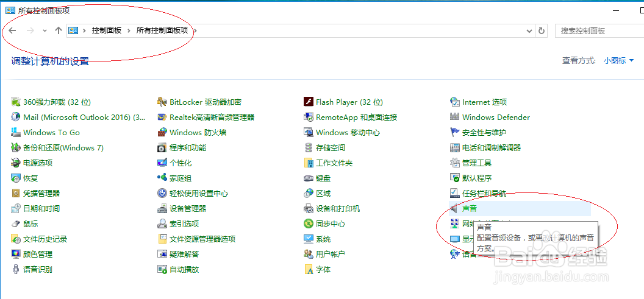644x299 pixels.
Task: Refresh the control panel view
Action: [542, 31]
